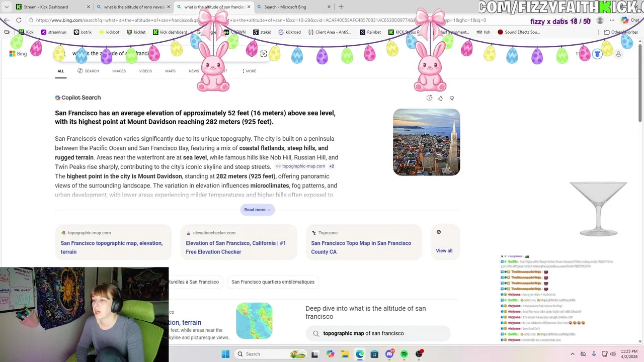The image size is (644, 362).
Task: Open the Kick bookmark
Action: tap(26, 32)
